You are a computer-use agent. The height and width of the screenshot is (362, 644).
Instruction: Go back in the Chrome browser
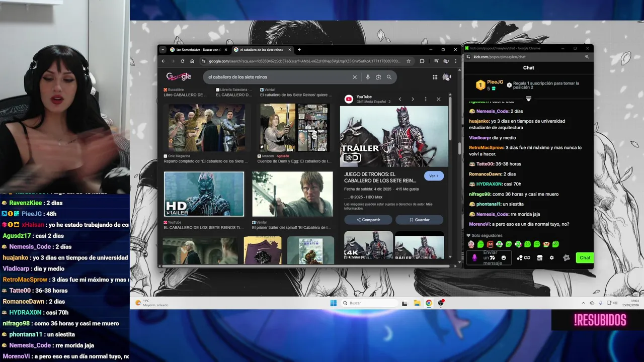[x=163, y=61]
